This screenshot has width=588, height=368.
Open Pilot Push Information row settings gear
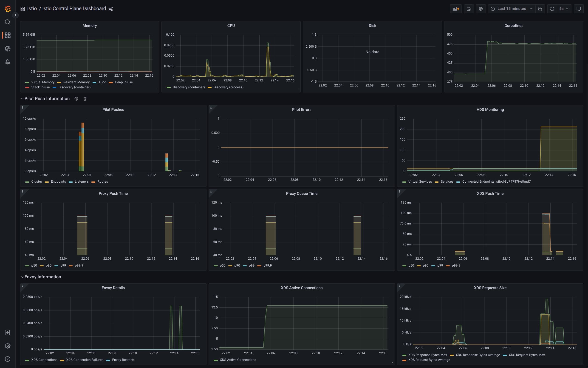pyautogui.click(x=76, y=99)
